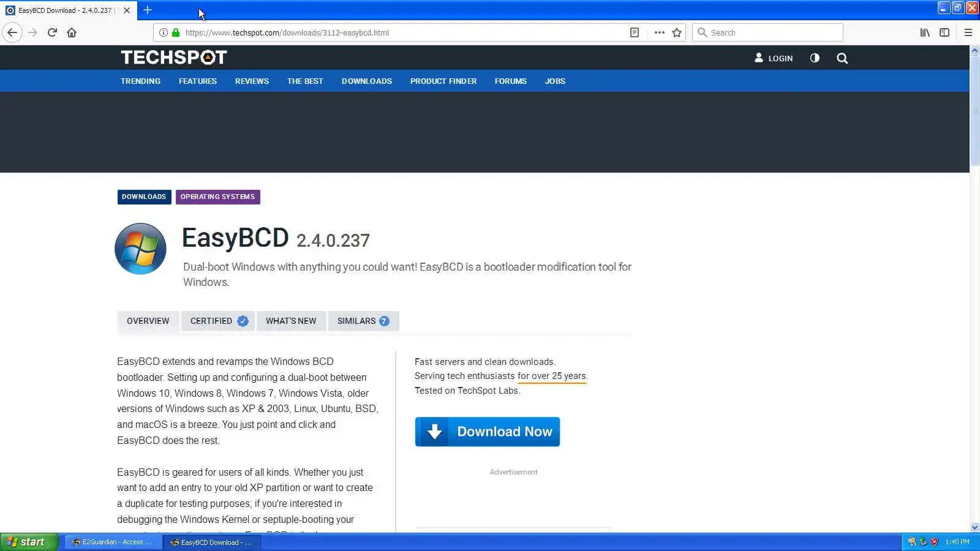980x551 pixels.
Task: Click the TechSpot logo
Action: tap(174, 58)
